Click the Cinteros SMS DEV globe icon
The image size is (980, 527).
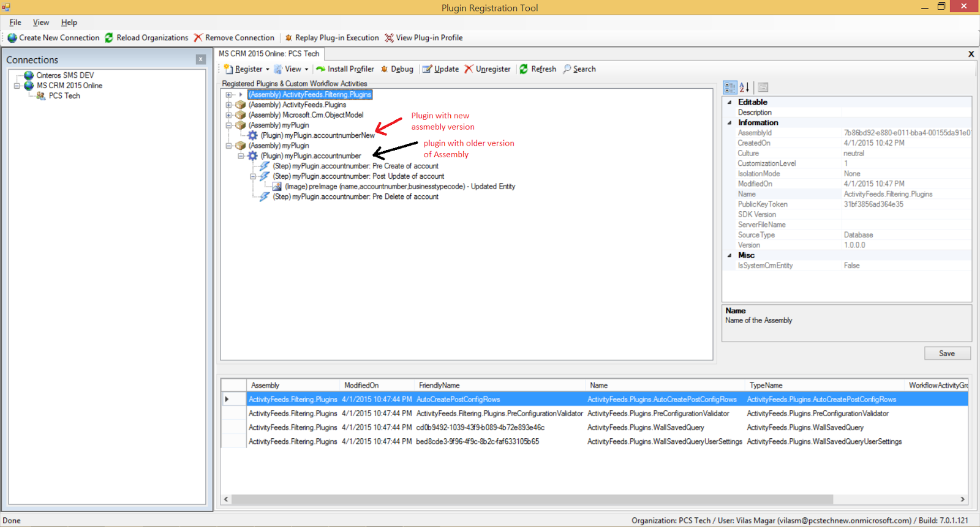point(29,75)
